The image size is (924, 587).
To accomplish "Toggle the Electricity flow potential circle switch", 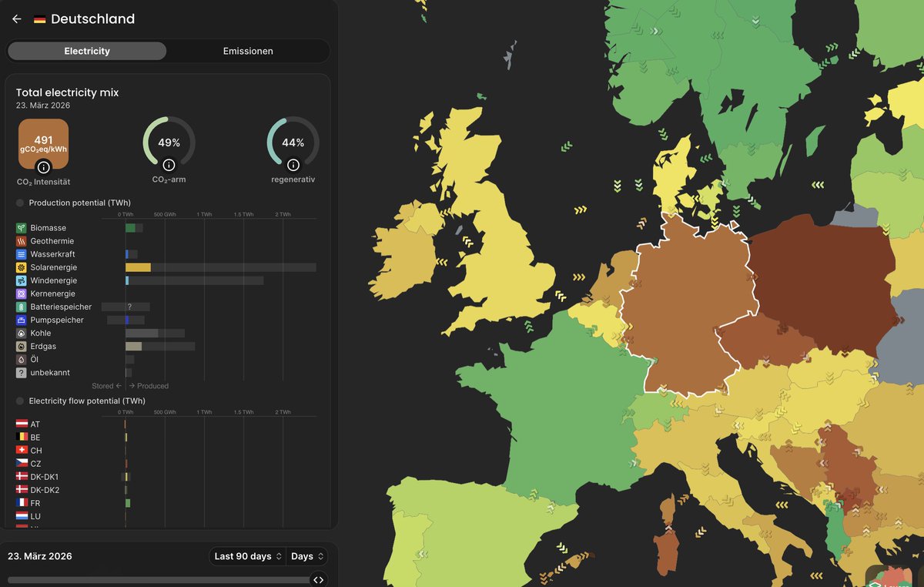I will [20, 401].
